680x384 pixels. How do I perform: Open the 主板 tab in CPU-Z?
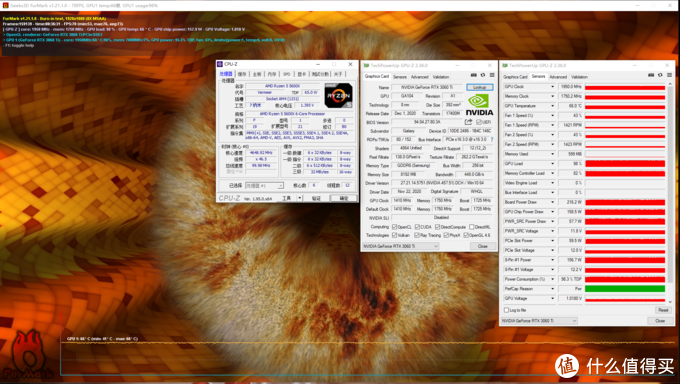(257, 74)
